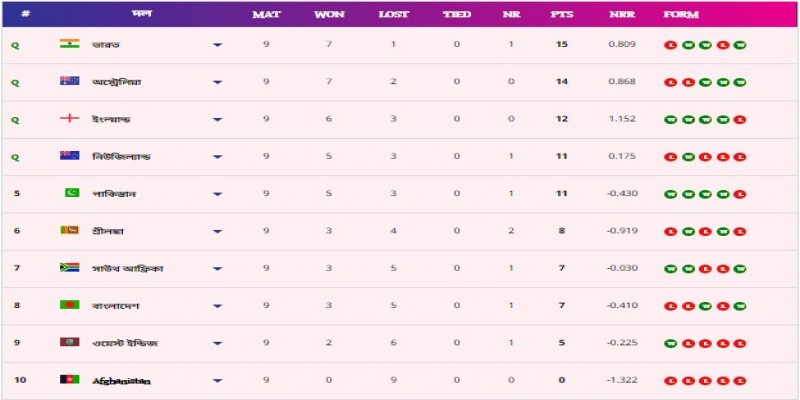Click the New Zealand flag icon
Image resolution: width=800 pixels, height=400 pixels.
click(69, 156)
